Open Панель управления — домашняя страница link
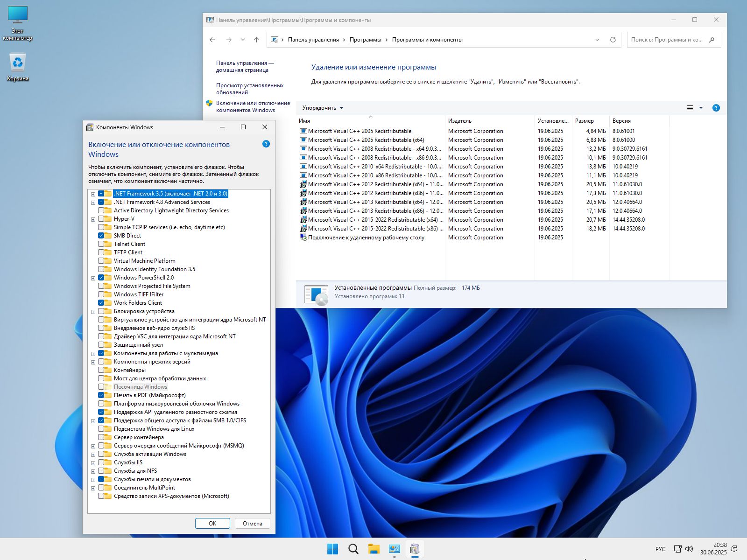 pos(245,66)
